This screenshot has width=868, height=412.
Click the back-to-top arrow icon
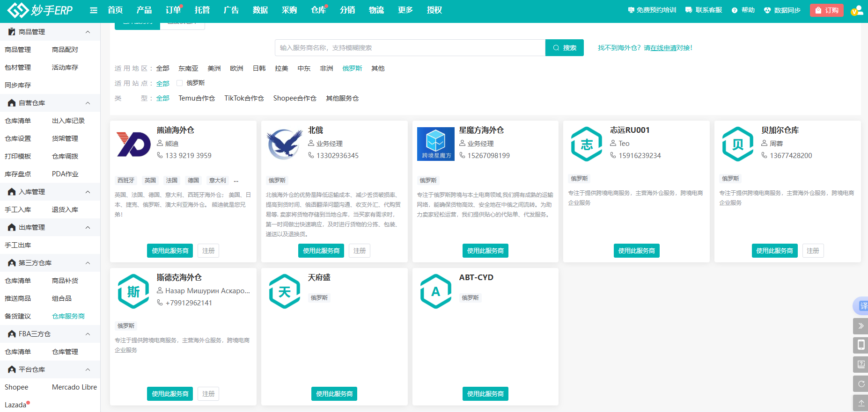pyautogui.click(x=861, y=403)
